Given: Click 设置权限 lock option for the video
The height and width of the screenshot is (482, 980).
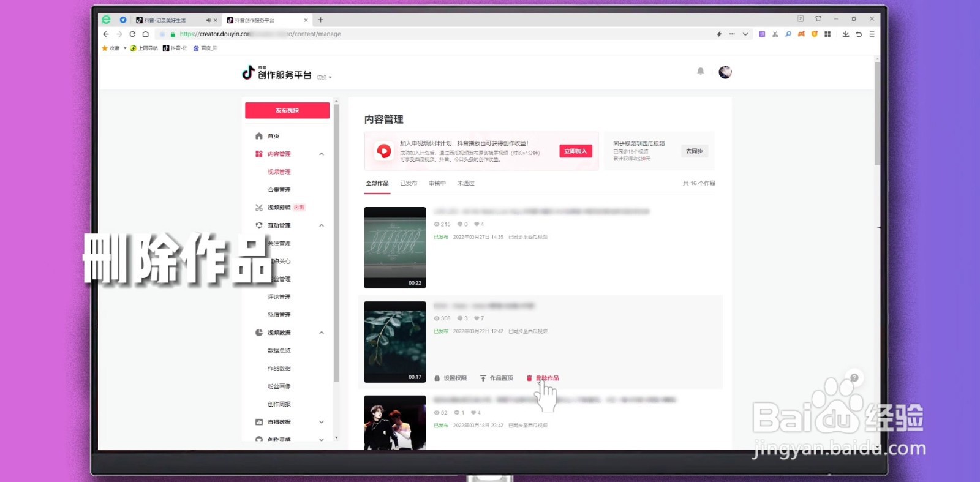Looking at the screenshot, I should 451,378.
